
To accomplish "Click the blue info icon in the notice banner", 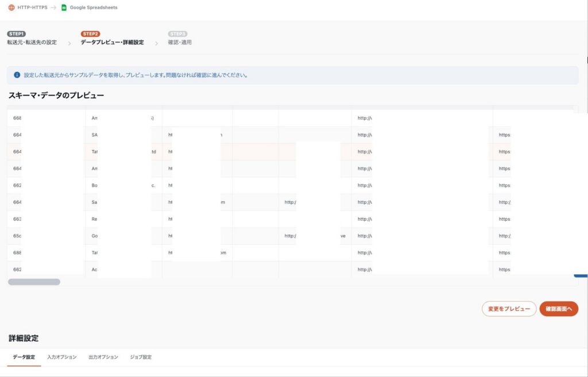I will [x=17, y=75].
